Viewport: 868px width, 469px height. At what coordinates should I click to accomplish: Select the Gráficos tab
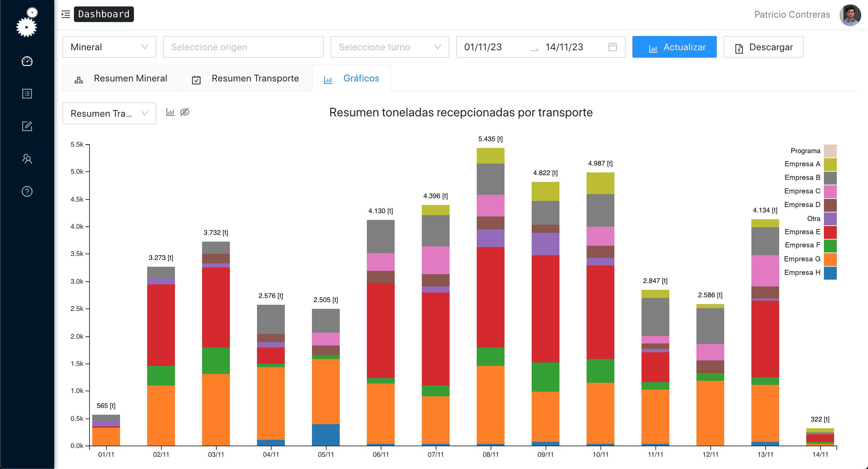(x=351, y=78)
